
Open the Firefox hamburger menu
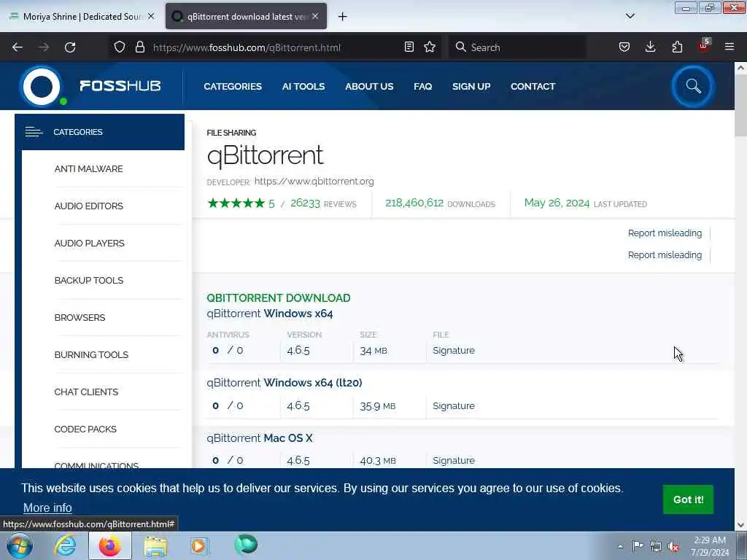click(729, 47)
